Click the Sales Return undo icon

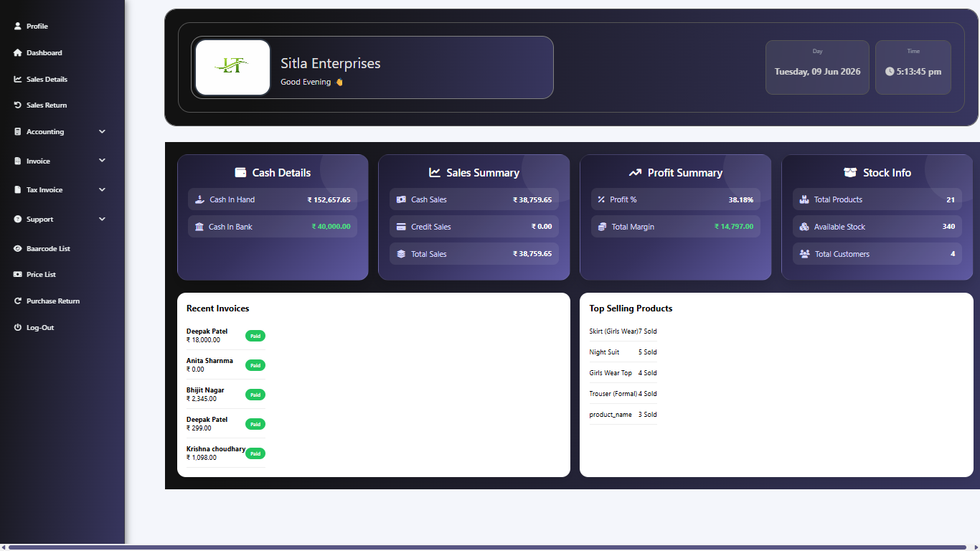pos(18,105)
